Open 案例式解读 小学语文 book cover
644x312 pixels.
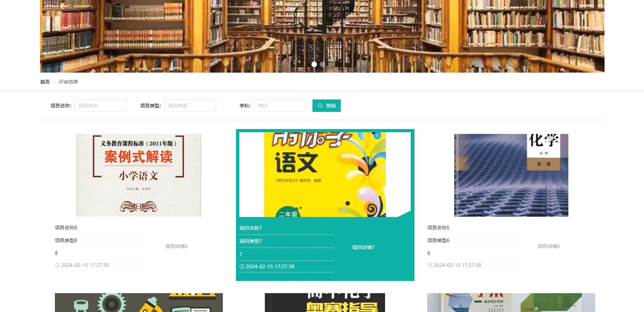[139, 175]
